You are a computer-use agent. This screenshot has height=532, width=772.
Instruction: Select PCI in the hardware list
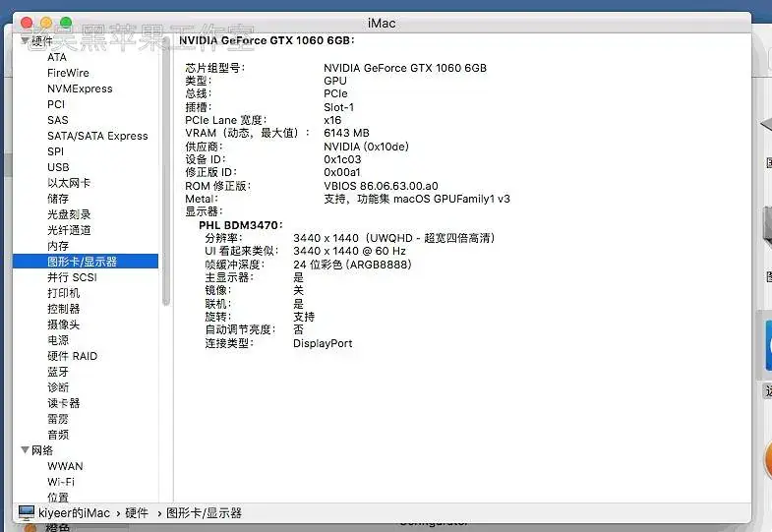point(56,104)
